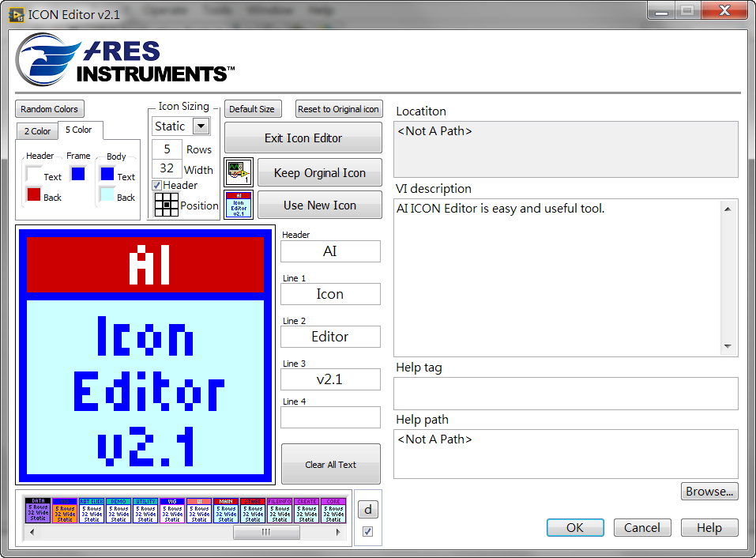Click the Browse... button
Image resolution: width=756 pixels, height=558 pixels.
pyautogui.click(x=709, y=491)
